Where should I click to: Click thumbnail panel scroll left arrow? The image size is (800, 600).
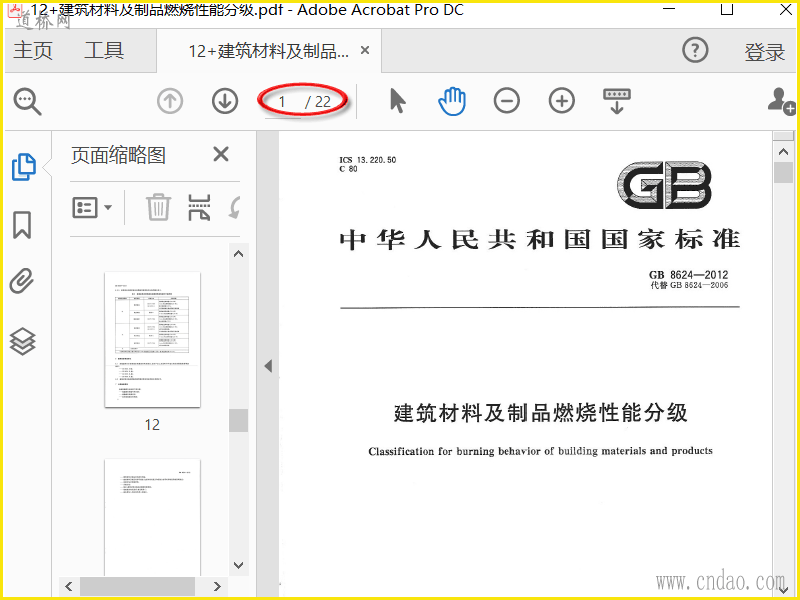click(x=69, y=586)
